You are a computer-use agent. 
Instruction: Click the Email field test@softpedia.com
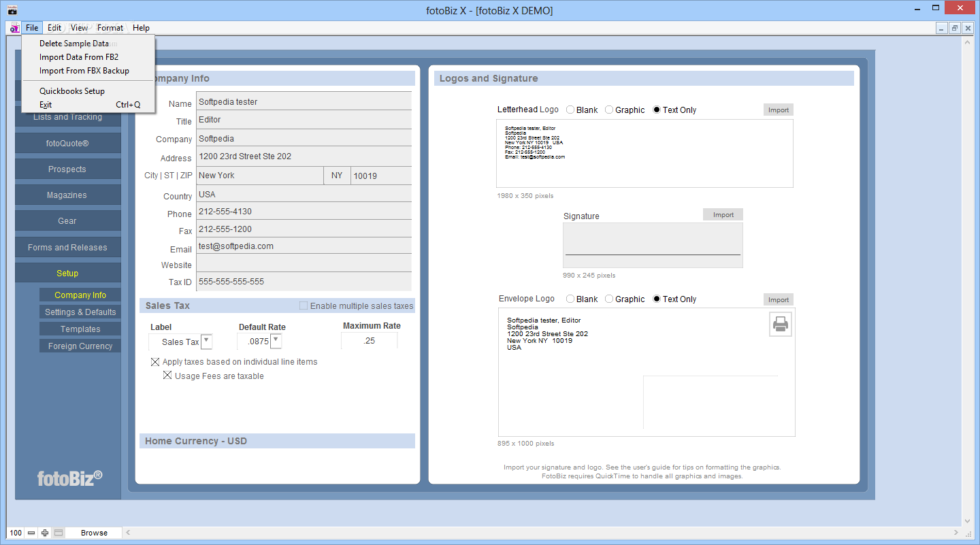point(304,246)
